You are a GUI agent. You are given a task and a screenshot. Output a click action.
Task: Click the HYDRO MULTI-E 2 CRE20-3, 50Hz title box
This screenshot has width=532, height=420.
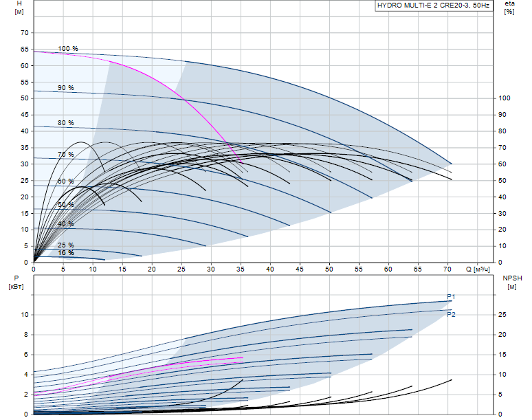point(434,5)
